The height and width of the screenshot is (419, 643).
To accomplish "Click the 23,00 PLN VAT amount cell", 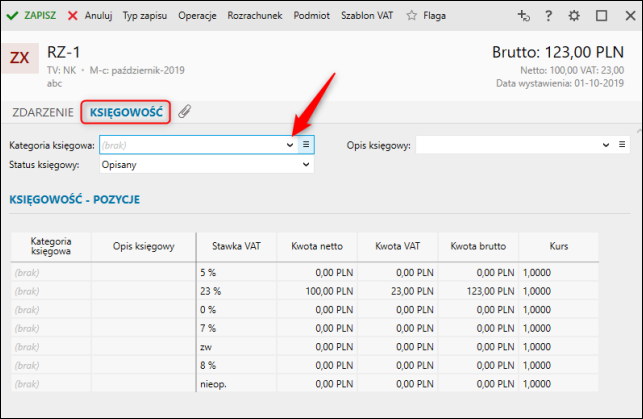I will click(x=397, y=291).
